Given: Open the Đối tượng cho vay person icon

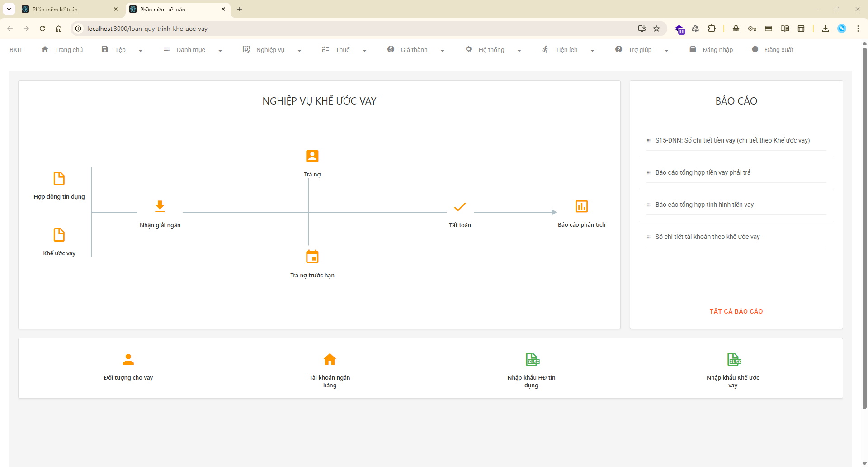Looking at the screenshot, I should pyautogui.click(x=128, y=359).
